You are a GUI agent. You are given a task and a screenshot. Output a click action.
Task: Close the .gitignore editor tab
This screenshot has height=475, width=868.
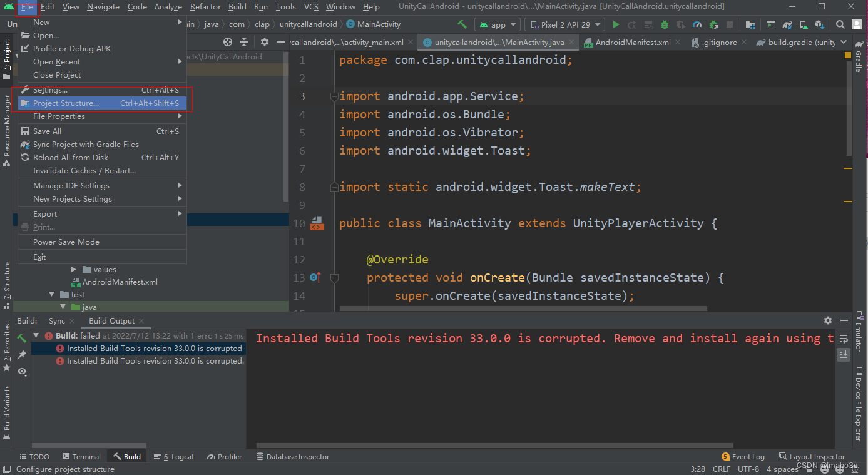[x=743, y=43]
